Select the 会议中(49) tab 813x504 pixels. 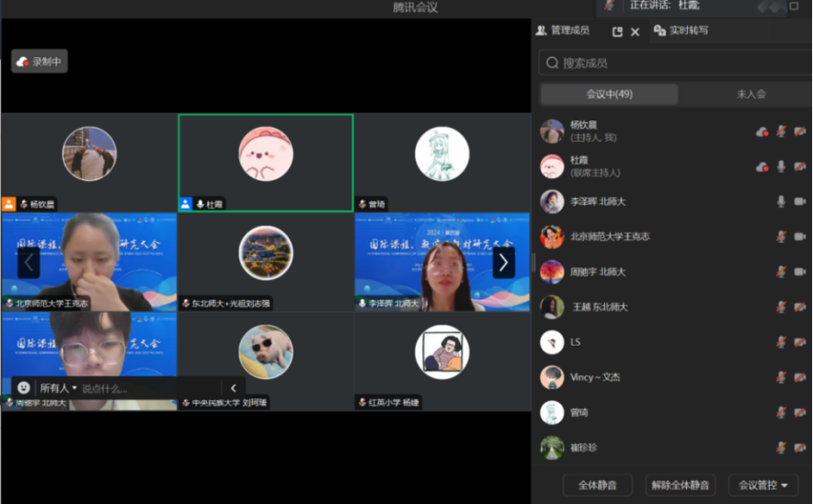tap(609, 94)
